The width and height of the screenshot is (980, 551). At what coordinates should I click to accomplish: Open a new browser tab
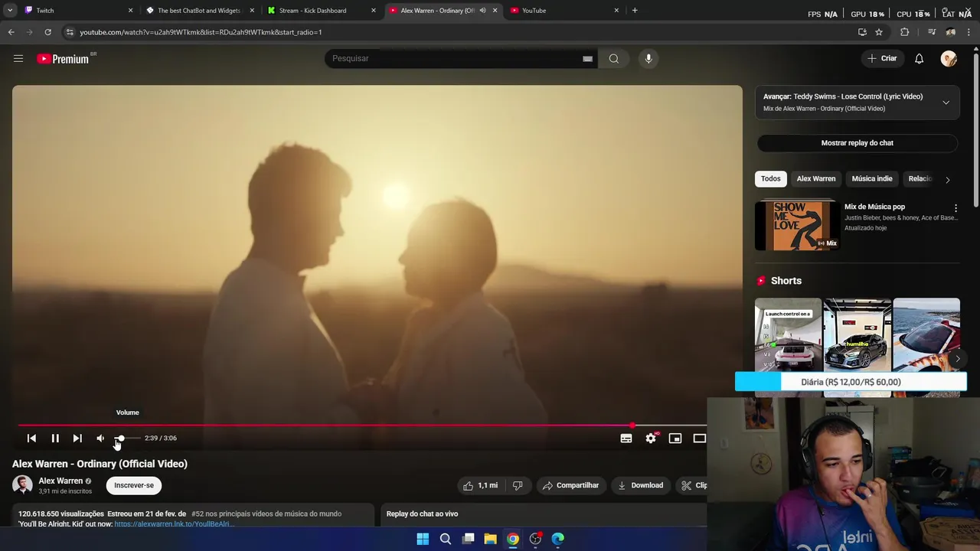click(635, 10)
